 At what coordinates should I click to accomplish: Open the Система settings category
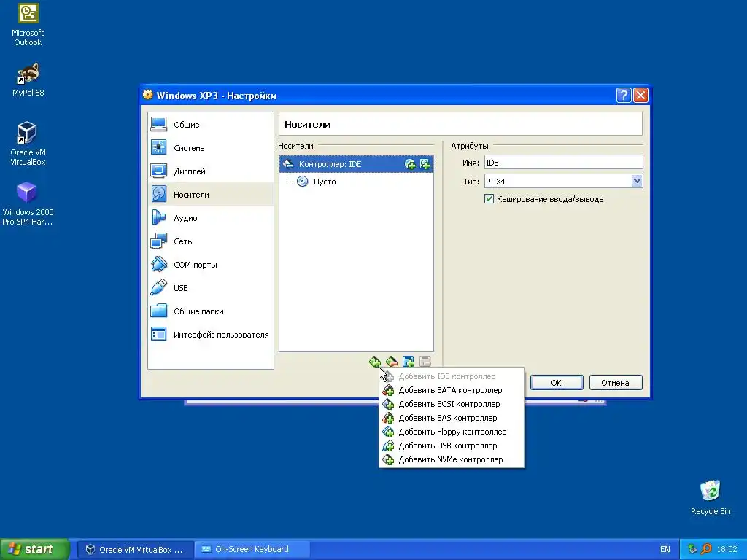pyautogui.click(x=211, y=147)
